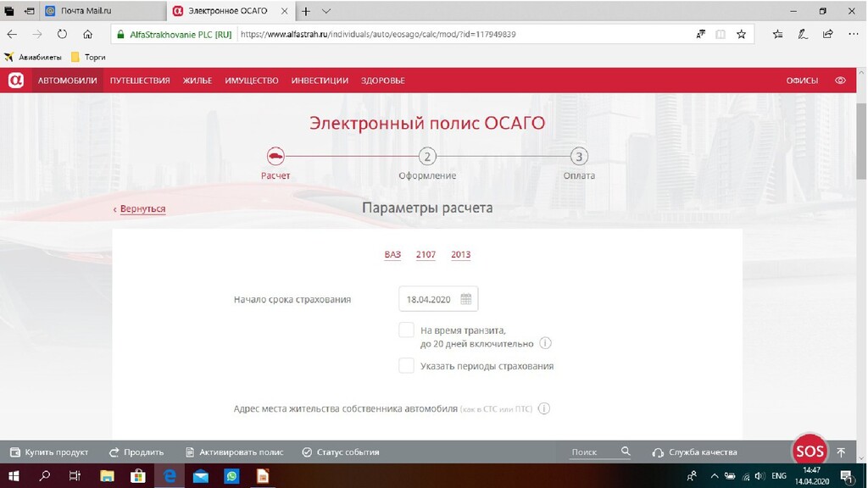The image size is (868, 488).
Task: Open the taskbar clock and date
Action: pyautogui.click(x=812, y=476)
